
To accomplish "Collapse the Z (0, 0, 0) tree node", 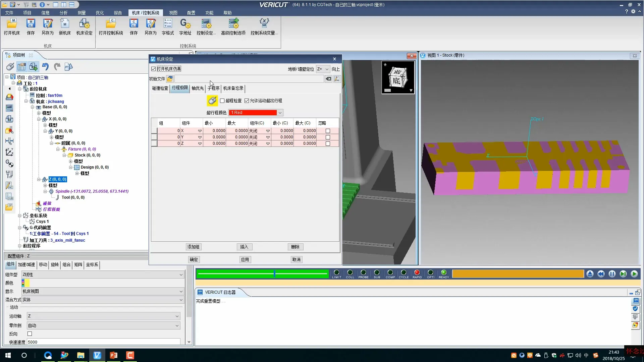I will [39, 179].
